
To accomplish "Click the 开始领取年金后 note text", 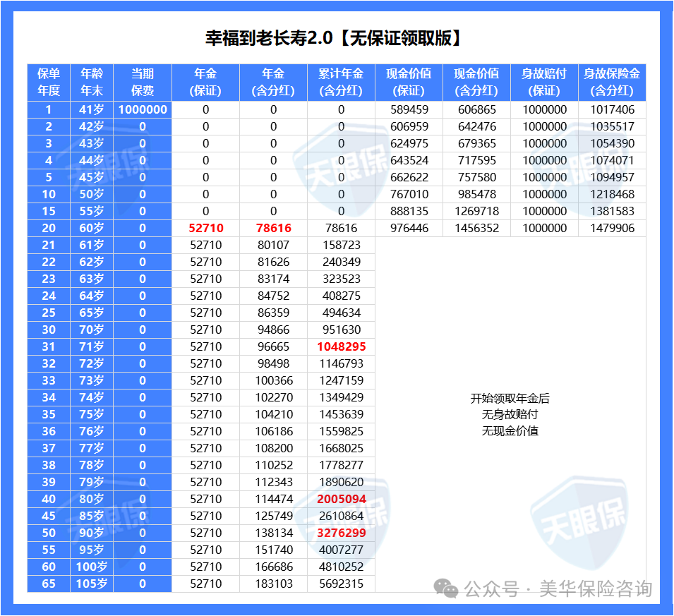I will click(x=510, y=399).
